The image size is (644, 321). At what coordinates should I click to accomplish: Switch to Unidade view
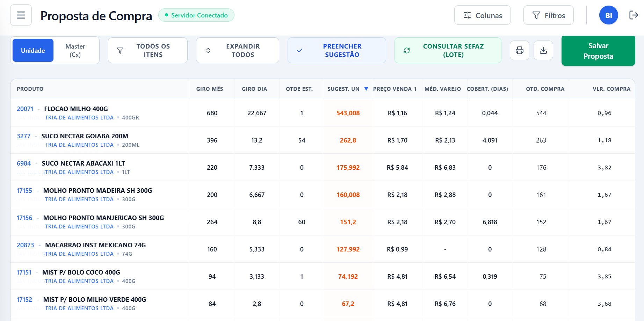click(x=33, y=50)
